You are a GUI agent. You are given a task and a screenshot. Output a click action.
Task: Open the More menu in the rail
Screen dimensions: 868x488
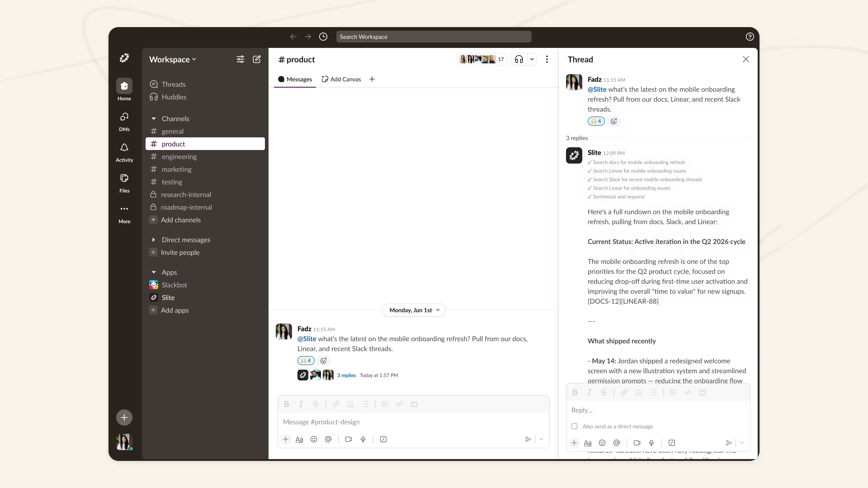[x=124, y=214]
